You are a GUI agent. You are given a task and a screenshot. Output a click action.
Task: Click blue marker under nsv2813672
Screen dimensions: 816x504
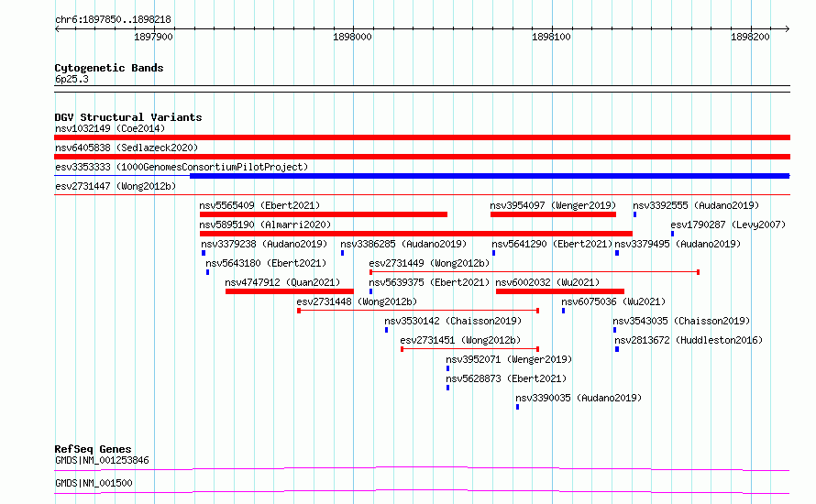pos(617,349)
